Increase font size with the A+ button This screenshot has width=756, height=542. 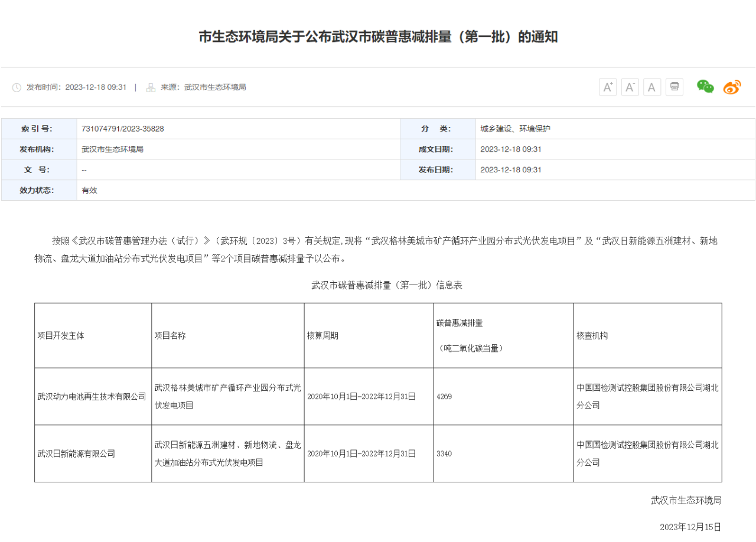pyautogui.click(x=607, y=87)
